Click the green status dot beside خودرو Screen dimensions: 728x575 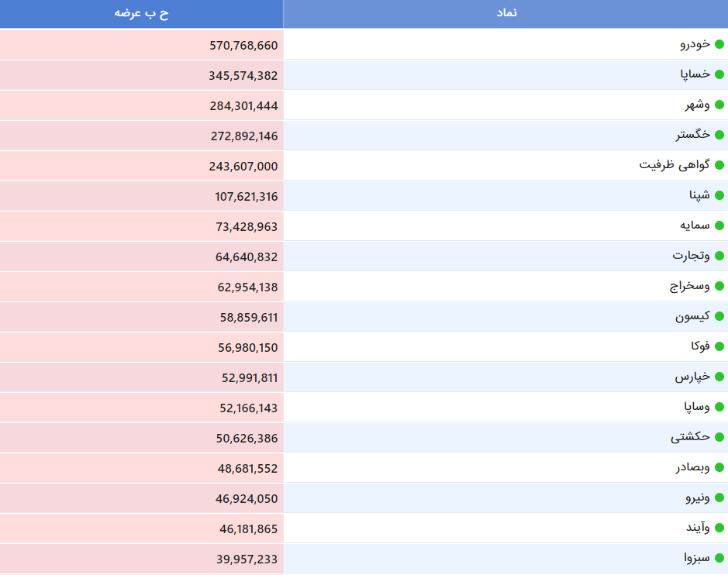(x=719, y=44)
